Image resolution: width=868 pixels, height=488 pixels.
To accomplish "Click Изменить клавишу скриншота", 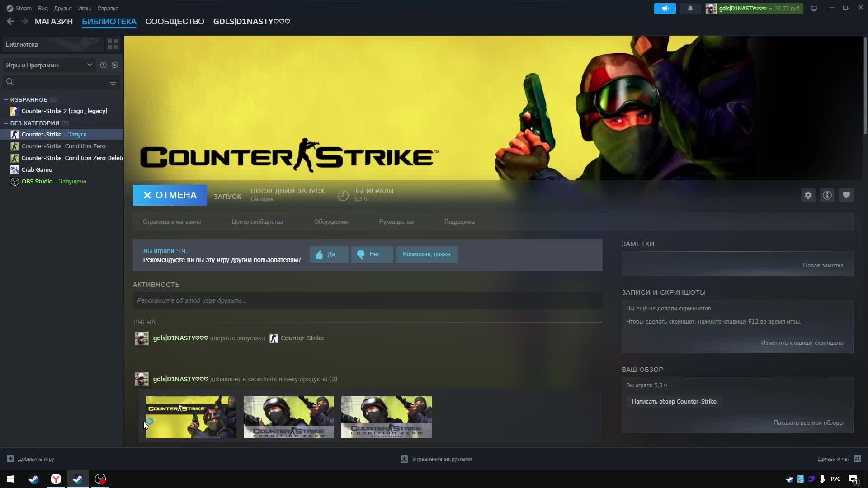I will [x=802, y=343].
